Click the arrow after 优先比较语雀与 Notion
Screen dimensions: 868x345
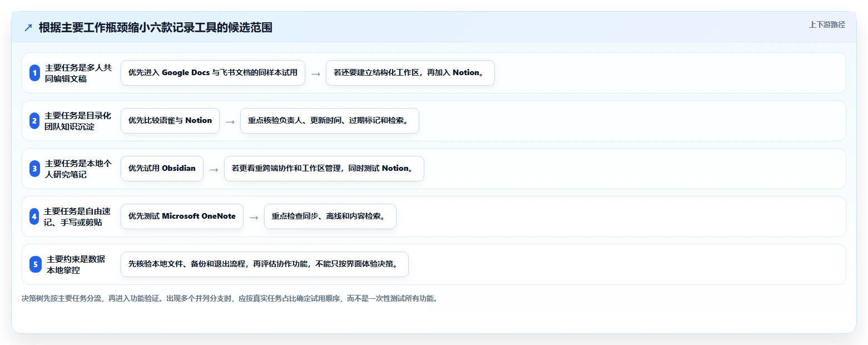pyautogui.click(x=230, y=122)
